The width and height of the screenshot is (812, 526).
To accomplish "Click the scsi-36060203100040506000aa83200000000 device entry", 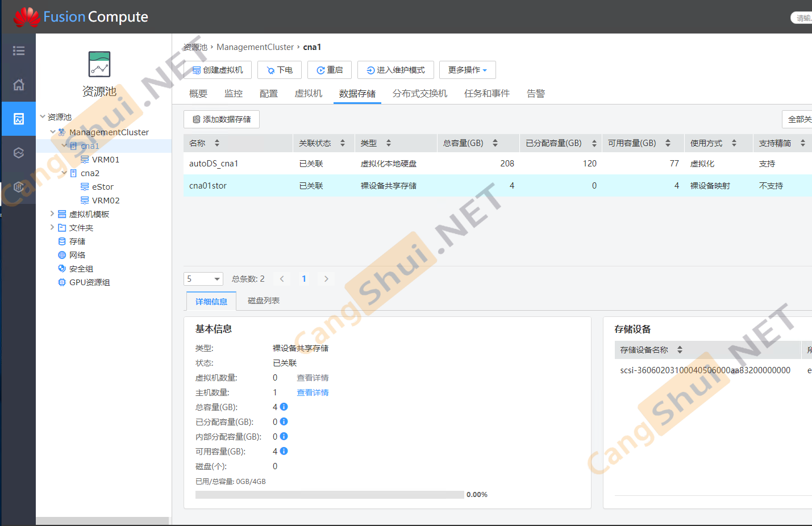I will coord(705,370).
